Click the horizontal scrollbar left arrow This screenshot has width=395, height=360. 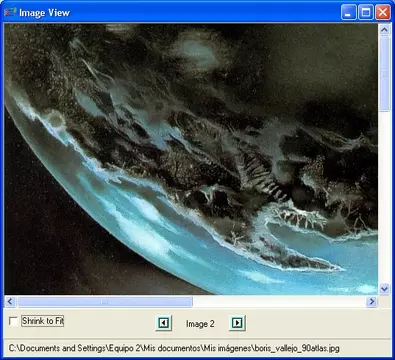tap(10, 302)
